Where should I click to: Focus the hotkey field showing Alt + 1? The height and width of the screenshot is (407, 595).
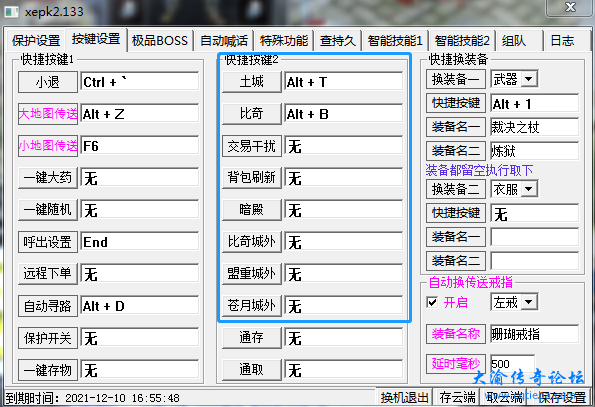coord(534,104)
